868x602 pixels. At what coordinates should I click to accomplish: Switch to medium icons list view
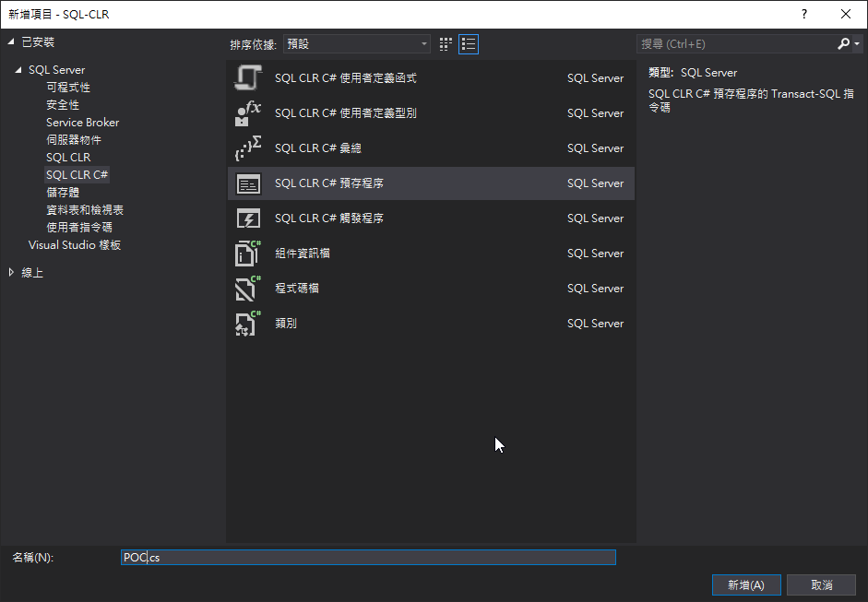coord(469,43)
